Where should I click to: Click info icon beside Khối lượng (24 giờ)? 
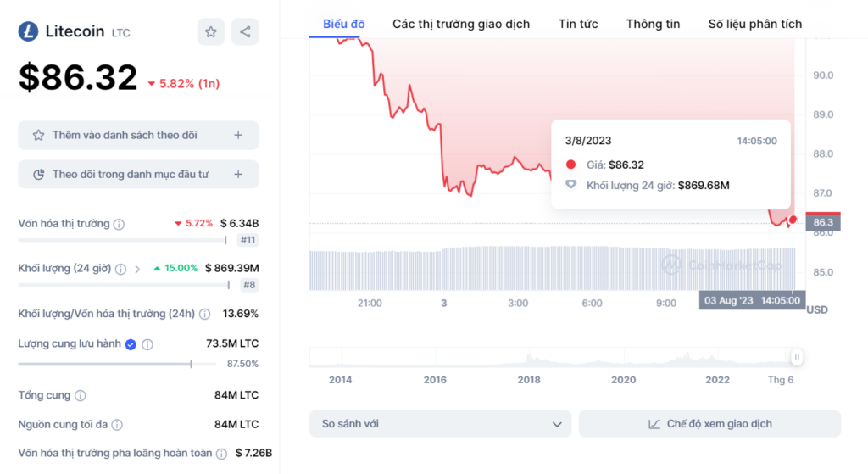121,269
